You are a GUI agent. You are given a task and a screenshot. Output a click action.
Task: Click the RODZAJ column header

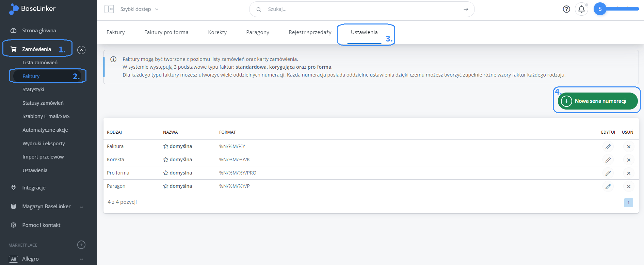coord(114,132)
